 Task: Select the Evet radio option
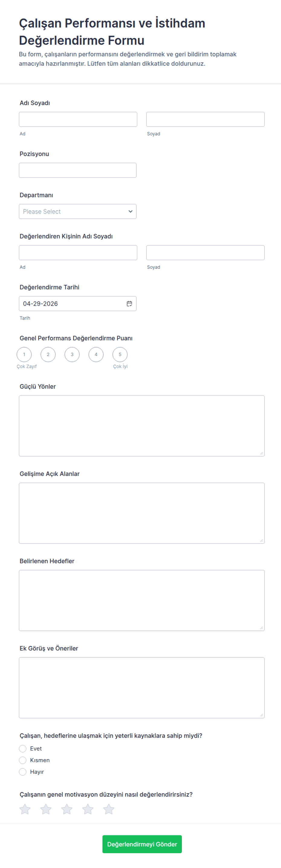[x=23, y=749]
